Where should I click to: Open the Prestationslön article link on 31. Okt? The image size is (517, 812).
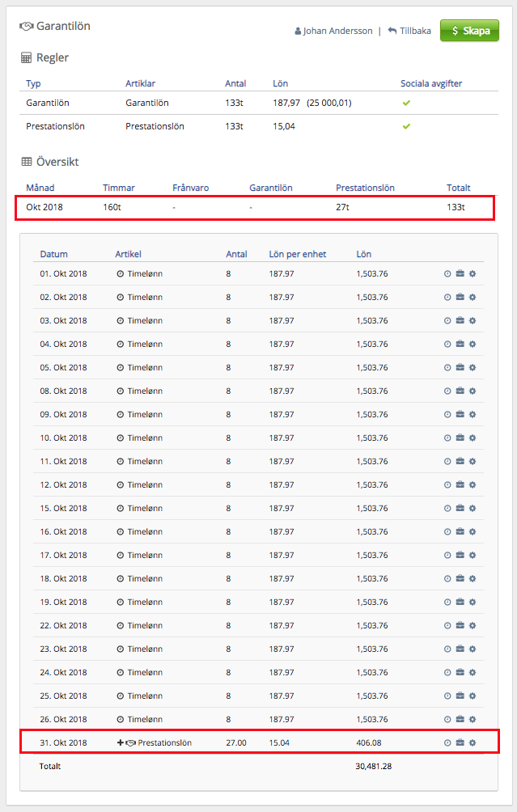coord(164,743)
